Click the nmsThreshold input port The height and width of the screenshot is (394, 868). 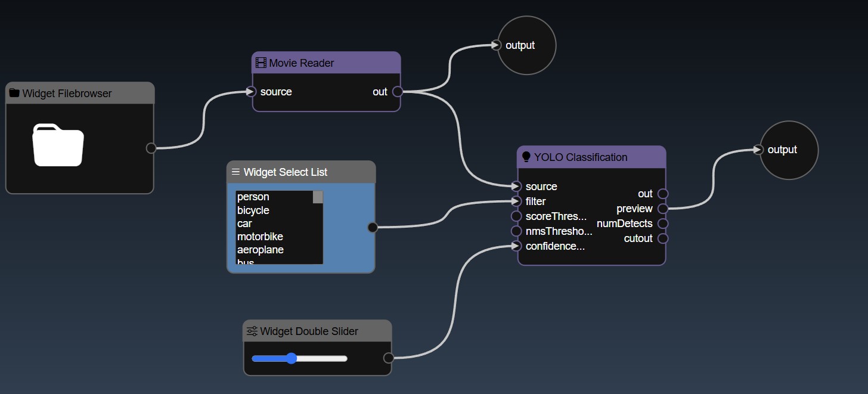click(x=516, y=231)
